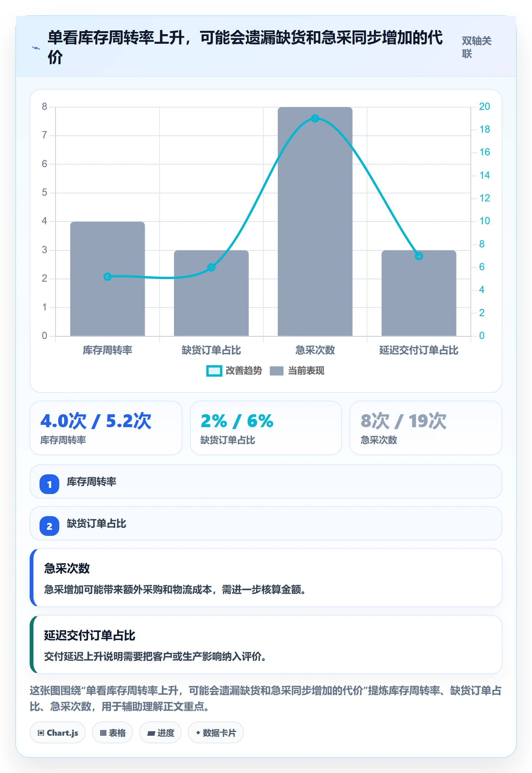
Task: Click the number 2 badge
Action: click(x=49, y=526)
